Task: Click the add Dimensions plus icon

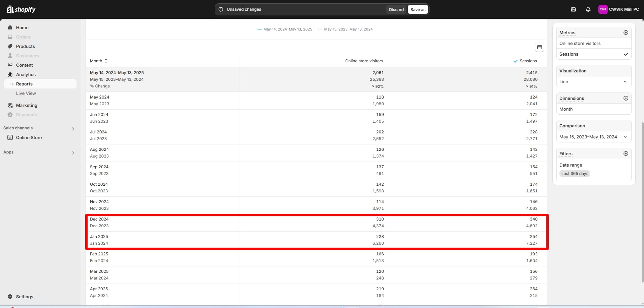Action: pyautogui.click(x=626, y=98)
